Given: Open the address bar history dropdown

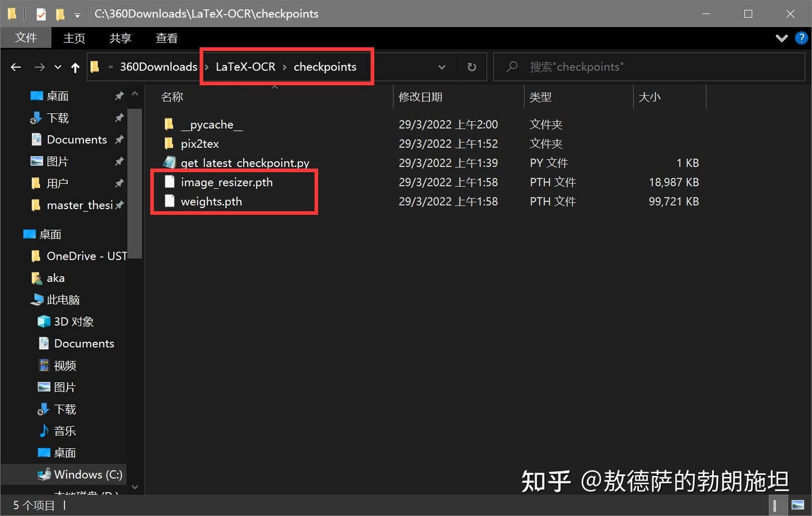Looking at the screenshot, I should (x=442, y=67).
